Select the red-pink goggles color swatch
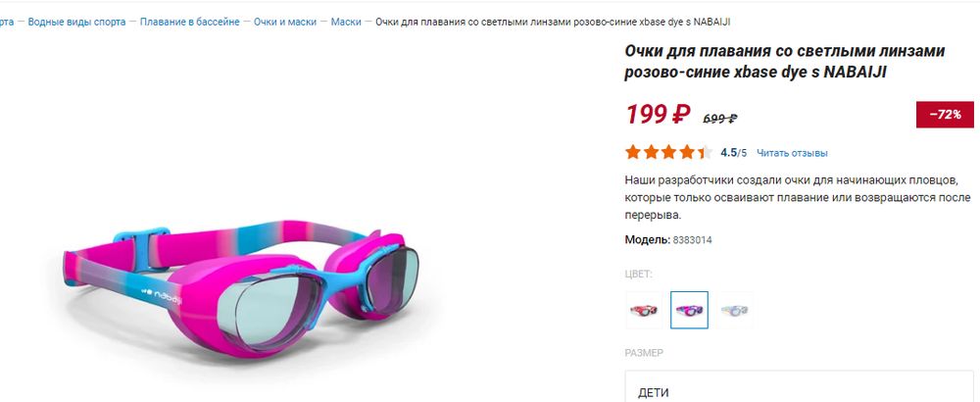Screen dimensions: 980x402 point(643,310)
